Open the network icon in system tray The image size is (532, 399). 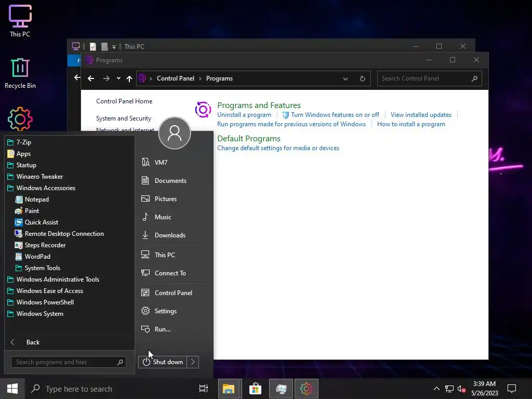click(x=449, y=389)
